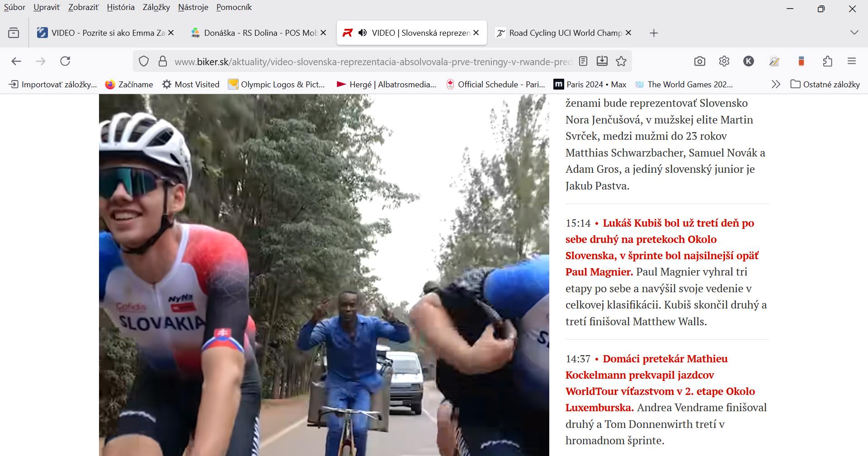Reload the current page

(x=65, y=61)
